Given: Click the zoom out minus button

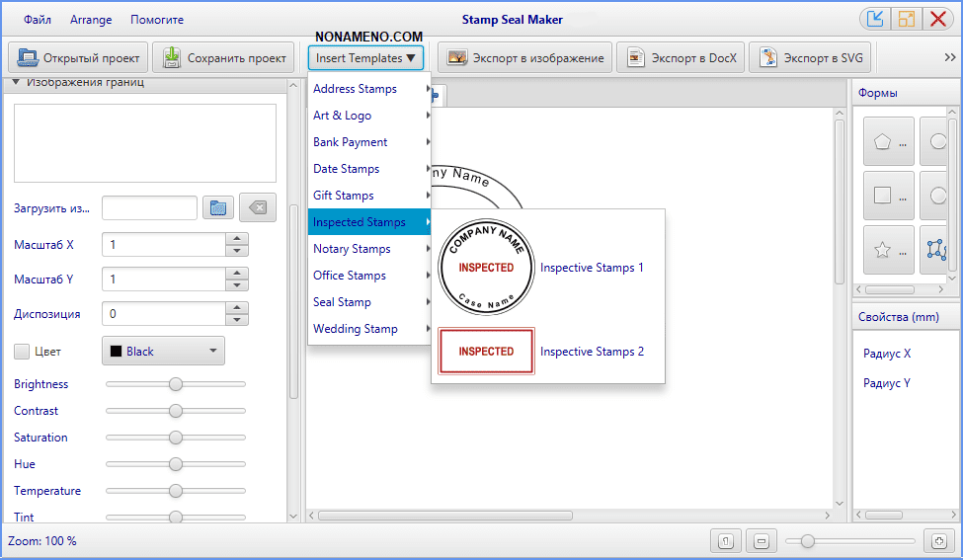Looking at the screenshot, I should [761, 541].
